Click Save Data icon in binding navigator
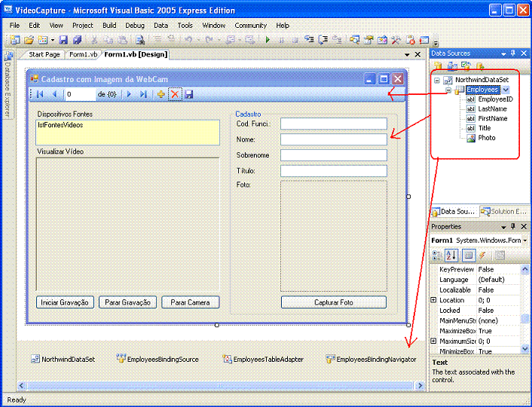 188,94
